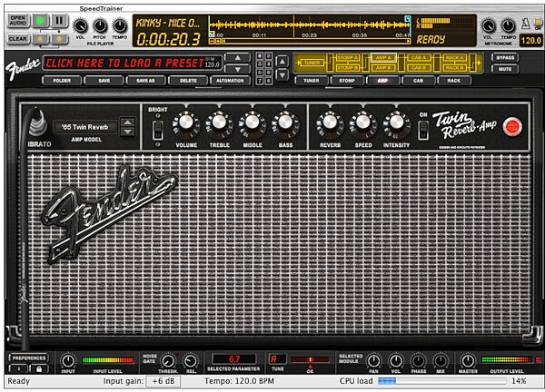The width and height of the screenshot is (545, 392).
Task: Select routing configuration 1
Action: 259,55
